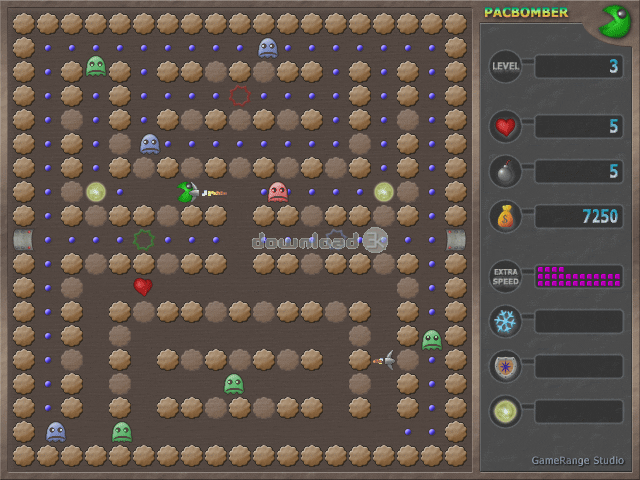
Task: Click the left metal tunnel gate
Action: 23,240
